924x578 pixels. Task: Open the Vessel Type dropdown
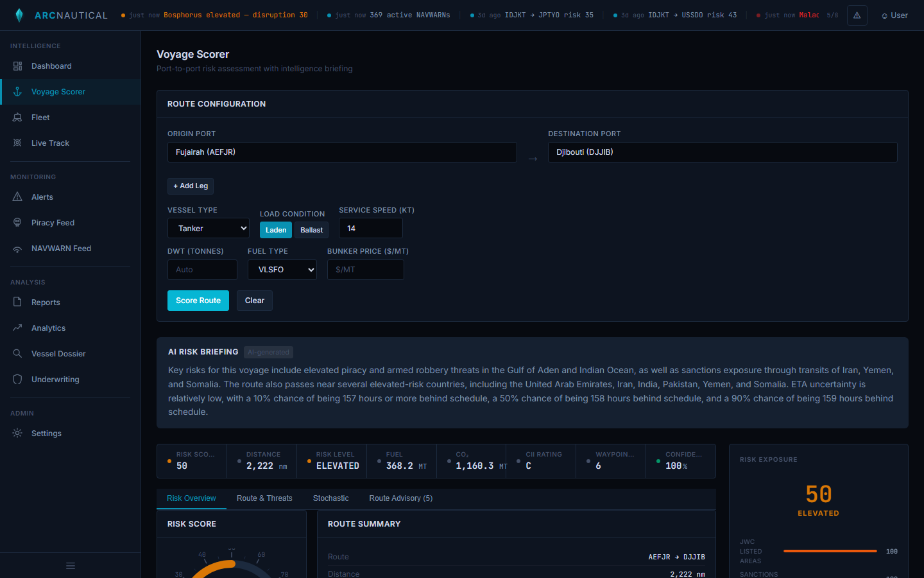pos(209,229)
